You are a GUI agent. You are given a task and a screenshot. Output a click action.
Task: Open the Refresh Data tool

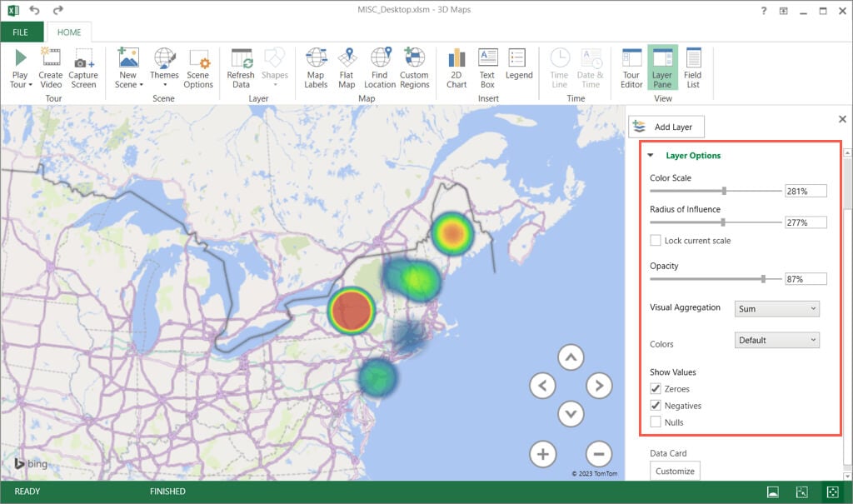(241, 68)
